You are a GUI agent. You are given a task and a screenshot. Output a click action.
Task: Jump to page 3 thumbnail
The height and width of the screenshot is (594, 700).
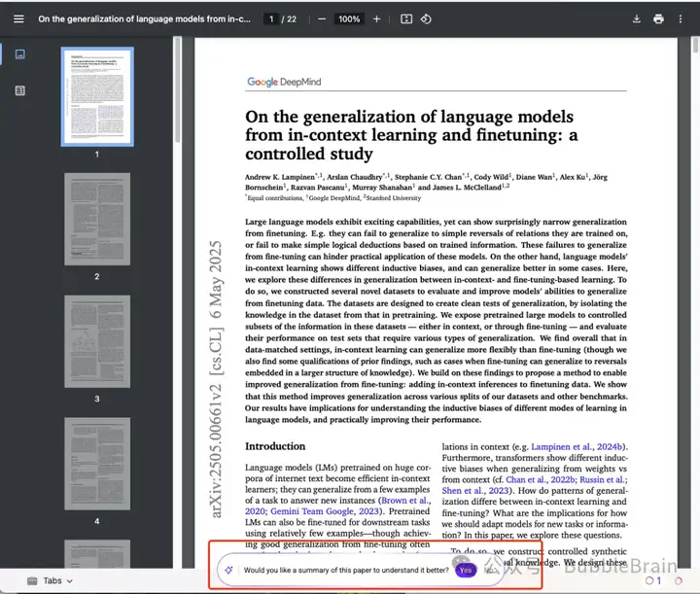(97, 341)
